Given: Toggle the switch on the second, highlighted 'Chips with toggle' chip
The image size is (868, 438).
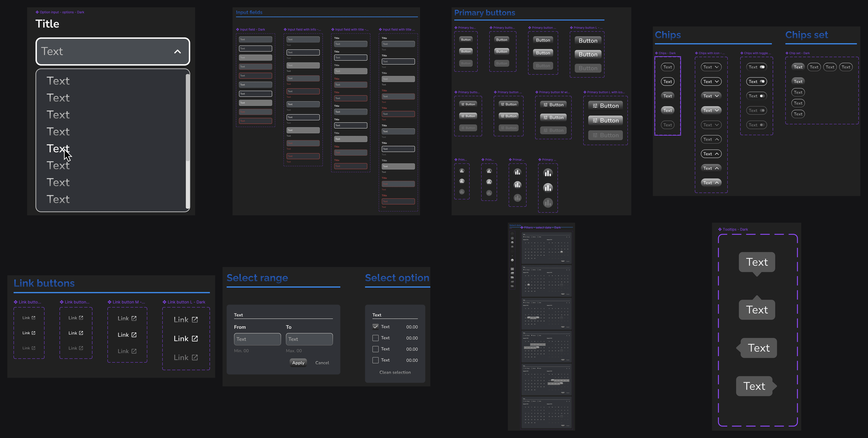Looking at the screenshot, I should click(762, 81).
